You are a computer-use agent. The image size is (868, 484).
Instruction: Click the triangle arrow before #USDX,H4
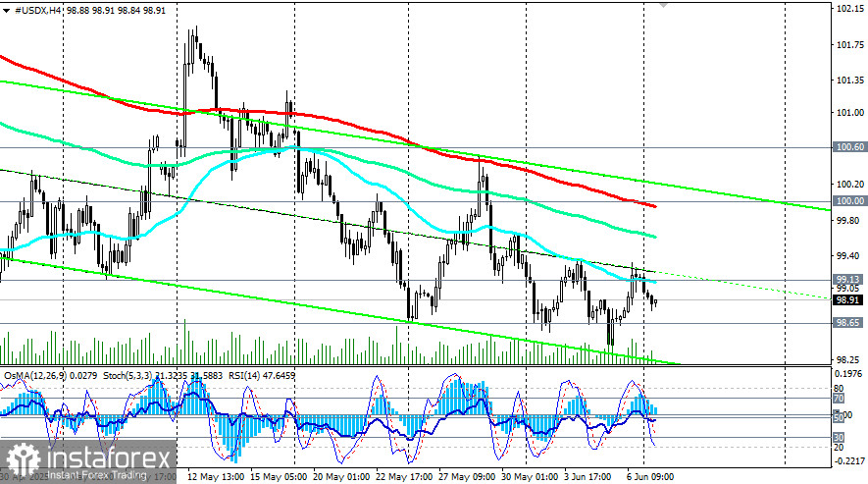7,11
